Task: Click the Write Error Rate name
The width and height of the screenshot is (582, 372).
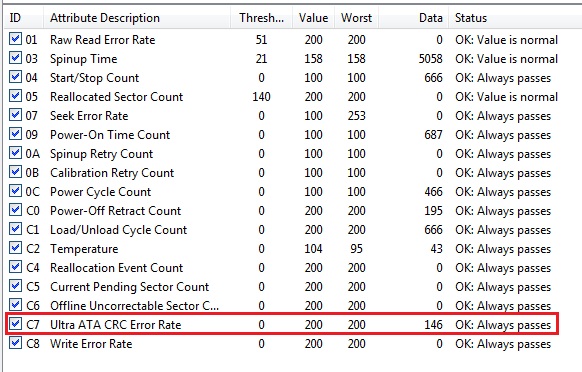Action: pos(91,344)
